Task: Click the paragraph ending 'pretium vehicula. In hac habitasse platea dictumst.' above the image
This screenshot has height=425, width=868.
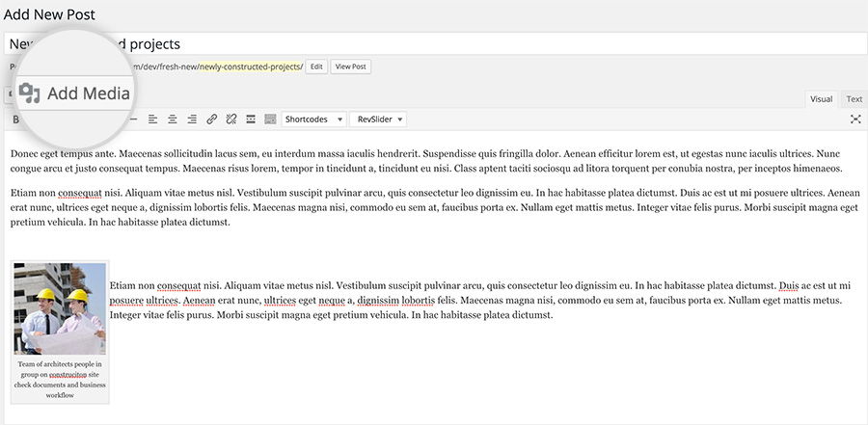Action: 435,208
